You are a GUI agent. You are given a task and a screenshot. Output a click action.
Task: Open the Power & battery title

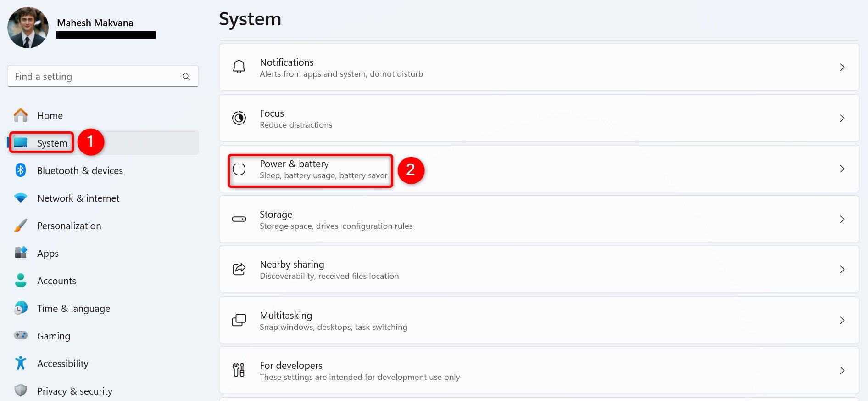coord(294,164)
